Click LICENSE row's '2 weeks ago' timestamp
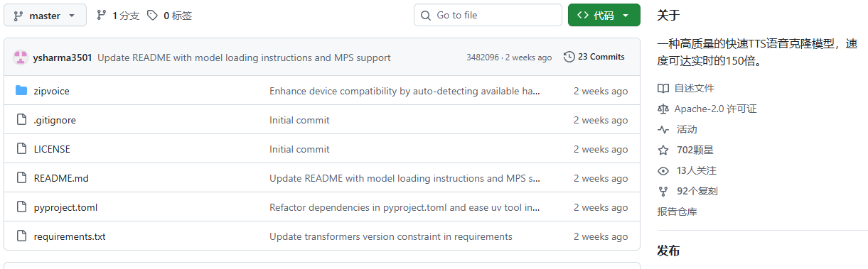This screenshot has width=868, height=269. pos(601,149)
